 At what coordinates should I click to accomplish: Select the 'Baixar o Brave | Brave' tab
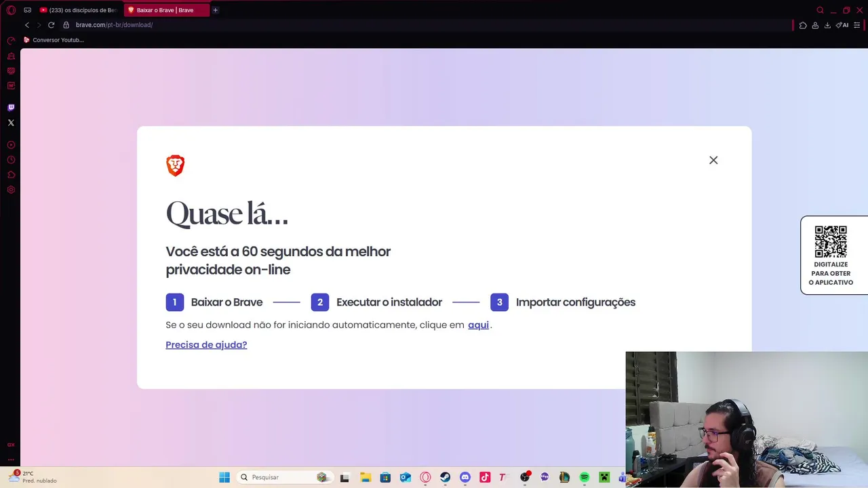[x=166, y=10]
